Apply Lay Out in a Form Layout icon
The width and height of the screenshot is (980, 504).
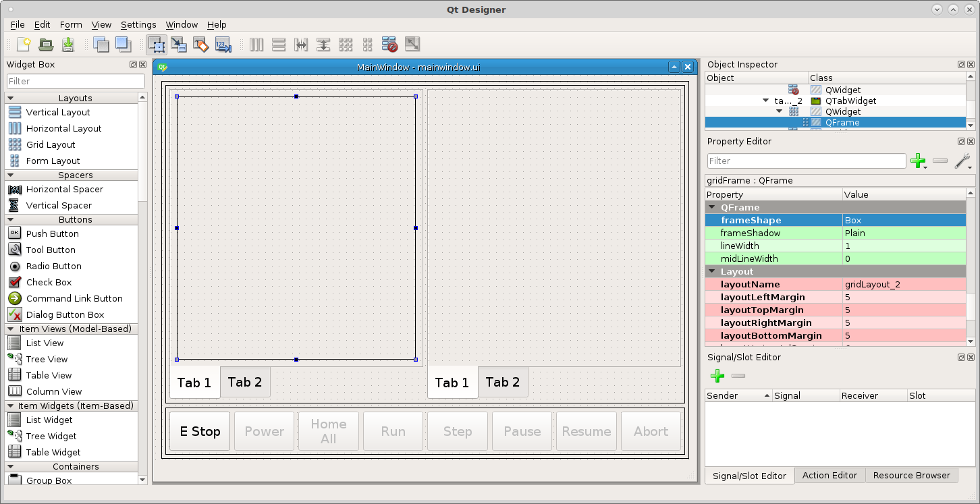click(x=367, y=45)
